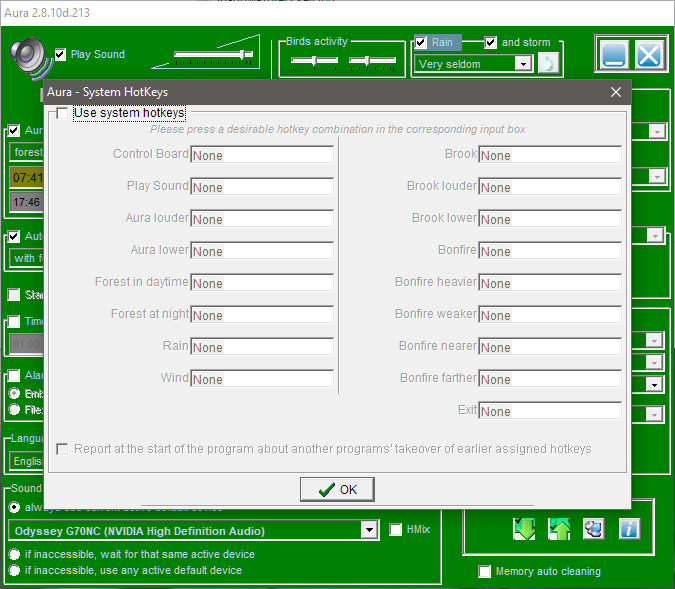The height and width of the screenshot is (589, 675).
Task: Click the network computers icon
Action: [x=594, y=529]
